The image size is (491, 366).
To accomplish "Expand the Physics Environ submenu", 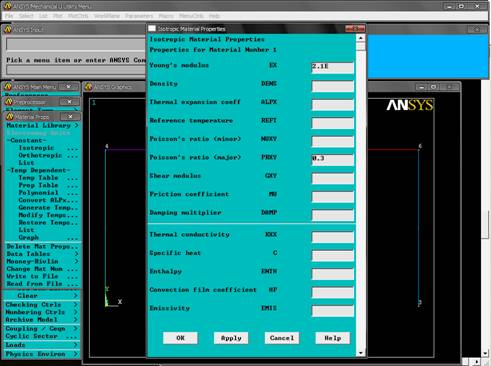I will click(x=42, y=354).
